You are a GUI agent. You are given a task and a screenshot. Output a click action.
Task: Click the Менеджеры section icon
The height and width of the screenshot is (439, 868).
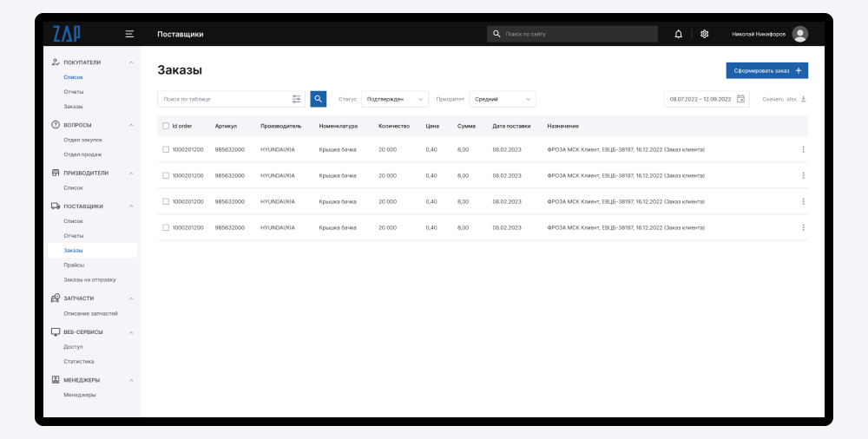56,380
